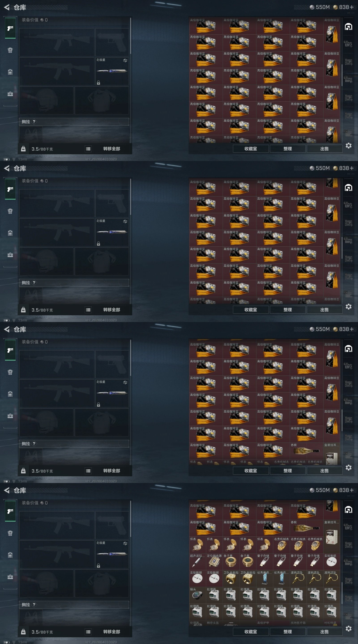The width and height of the screenshot is (358, 644).
Task: Toggle the list view icon beside 转移全部 in the last capture
Action: pyautogui.click(x=88, y=632)
